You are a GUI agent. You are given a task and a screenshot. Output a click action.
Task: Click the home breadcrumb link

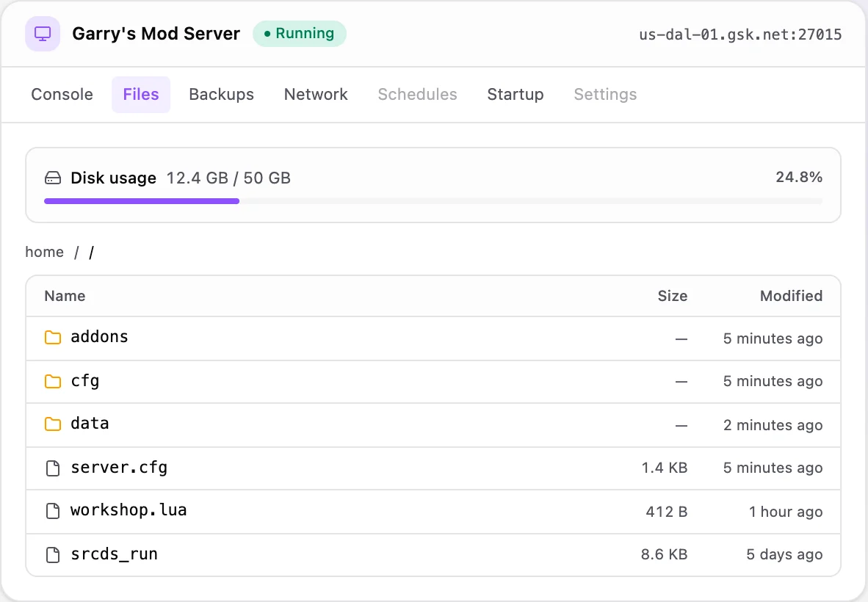(x=44, y=253)
